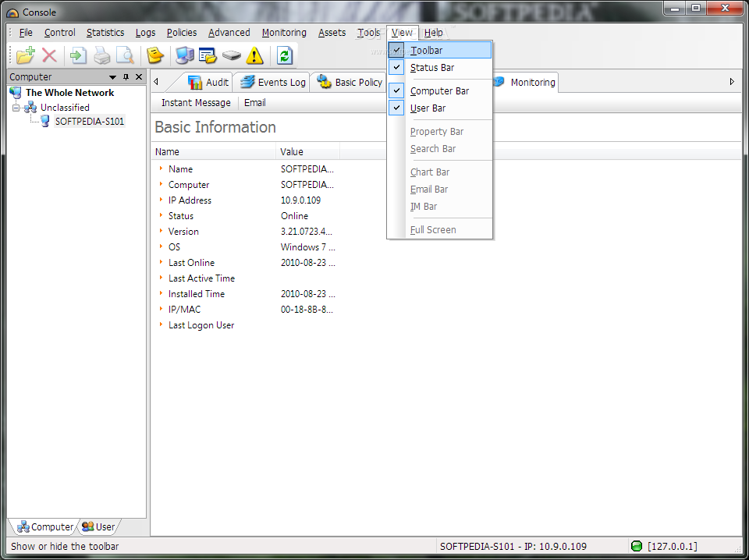
Task: Click the [127.0.0.1] status bar entry
Action: tap(672, 546)
